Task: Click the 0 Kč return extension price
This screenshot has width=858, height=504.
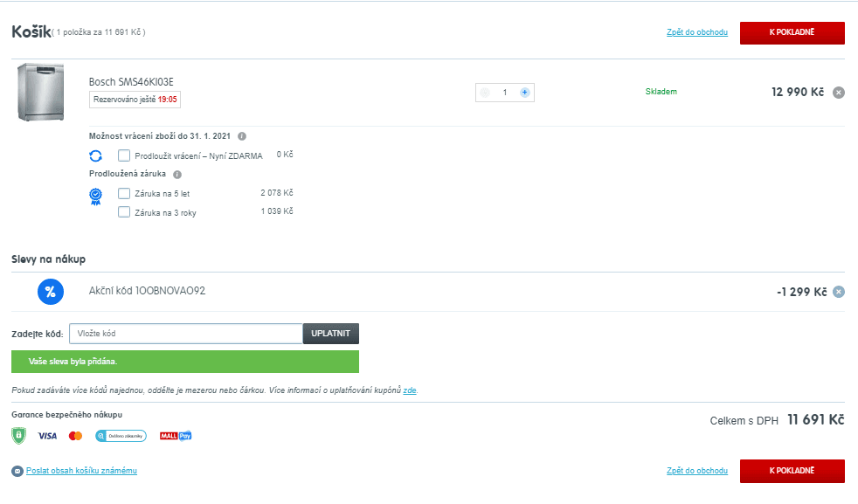Action: point(285,155)
